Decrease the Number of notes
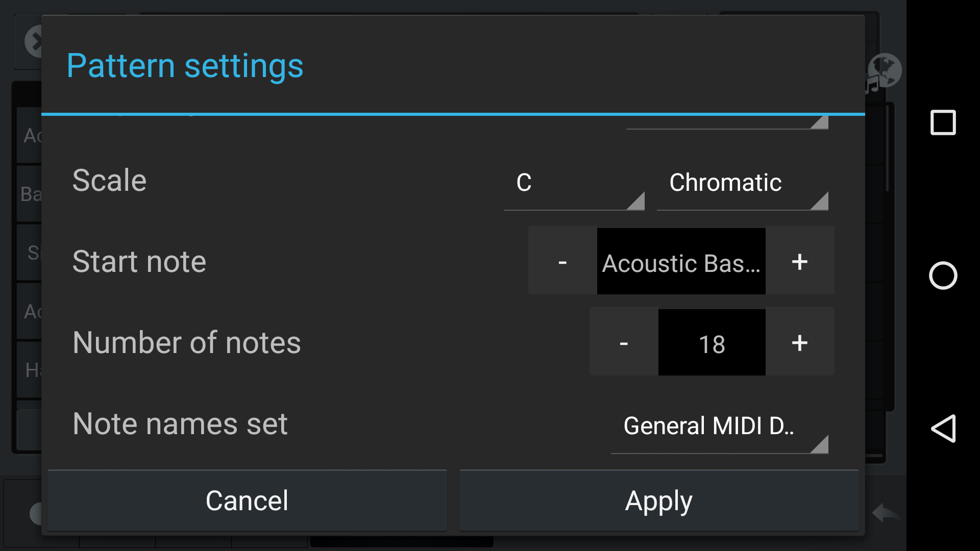The height and width of the screenshot is (551, 980). pos(624,342)
